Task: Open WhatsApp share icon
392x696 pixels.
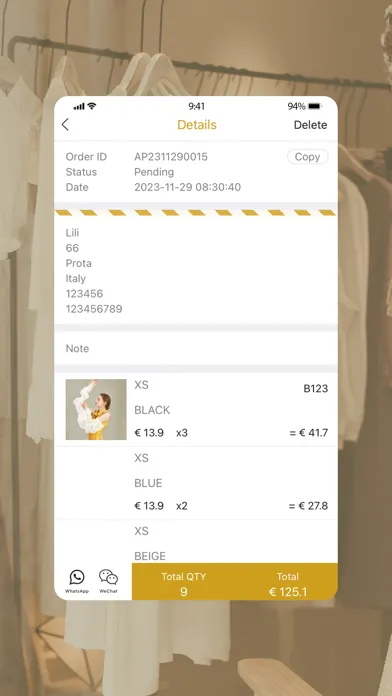Action: pos(77,581)
